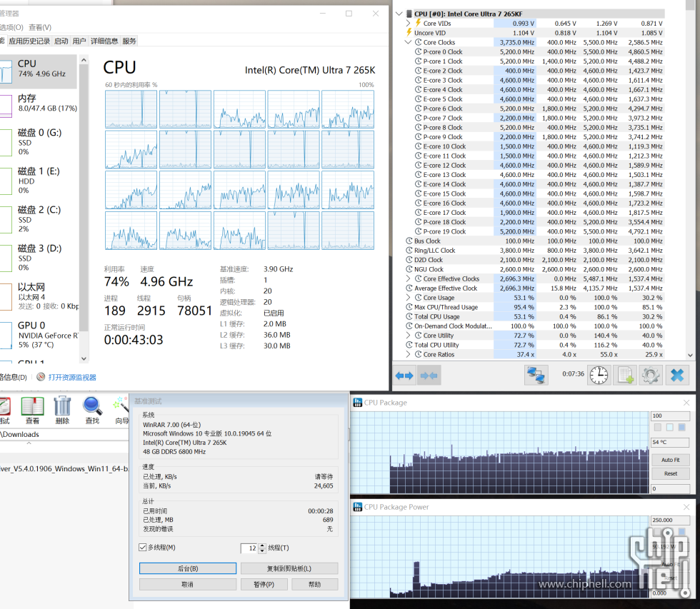Open HWiNFO sensor settings gear icon
700x609 pixels.
pos(651,376)
